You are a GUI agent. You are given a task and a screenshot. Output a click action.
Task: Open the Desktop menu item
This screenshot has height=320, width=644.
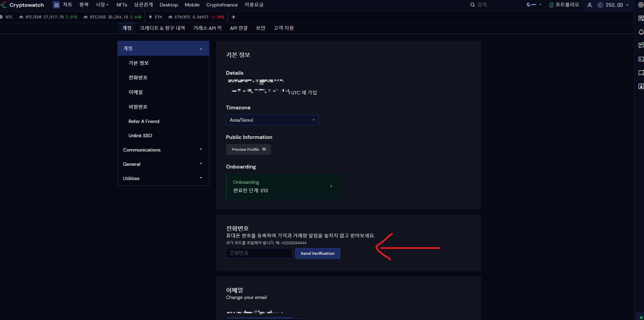coord(169,5)
